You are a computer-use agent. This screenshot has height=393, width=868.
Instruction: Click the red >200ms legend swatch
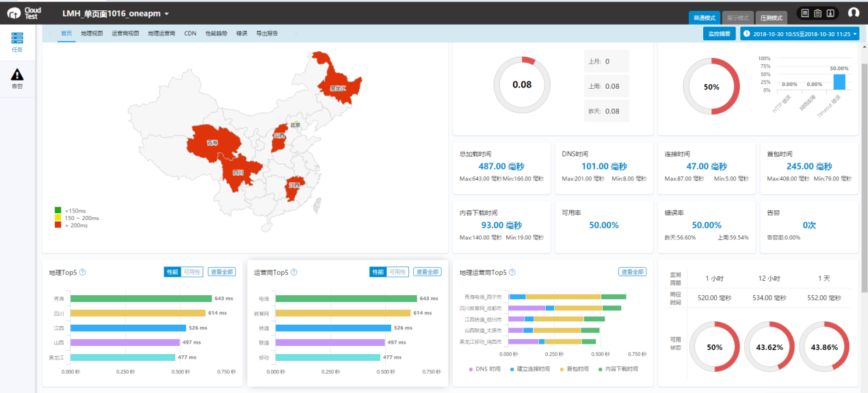(x=57, y=224)
